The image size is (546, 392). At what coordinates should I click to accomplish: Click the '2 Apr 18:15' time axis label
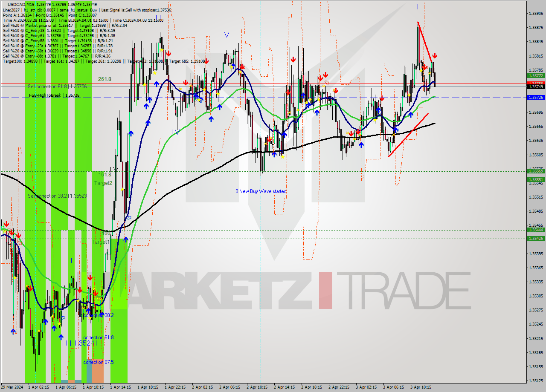[311, 387]
